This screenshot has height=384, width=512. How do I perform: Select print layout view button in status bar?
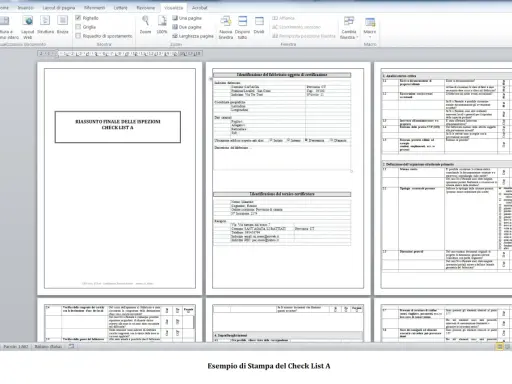coord(500,347)
